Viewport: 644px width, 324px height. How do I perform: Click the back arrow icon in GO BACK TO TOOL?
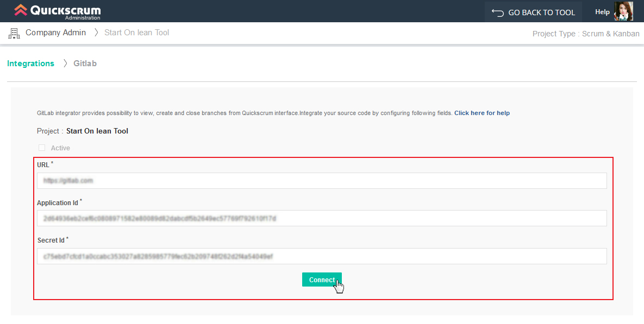(x=497, y=12)
